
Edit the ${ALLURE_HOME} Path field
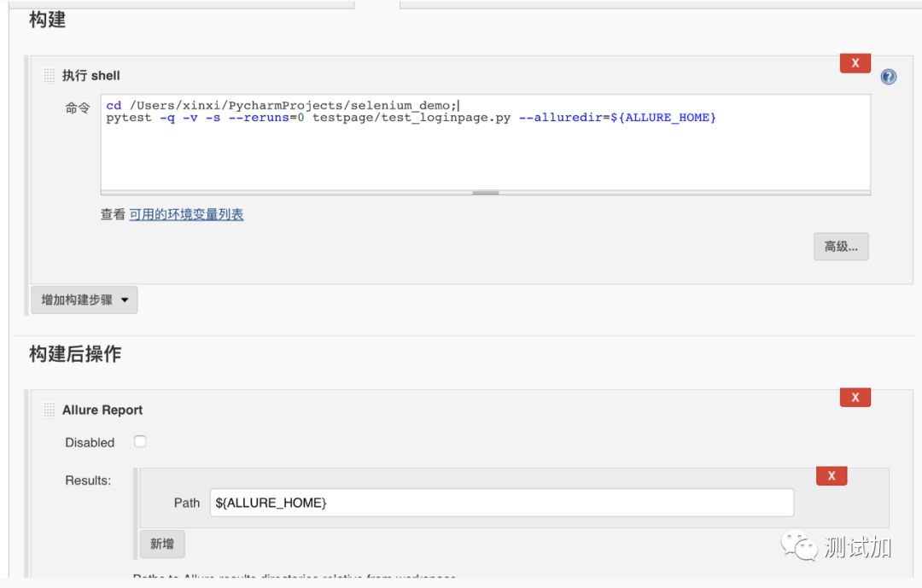tap(502, 503)
